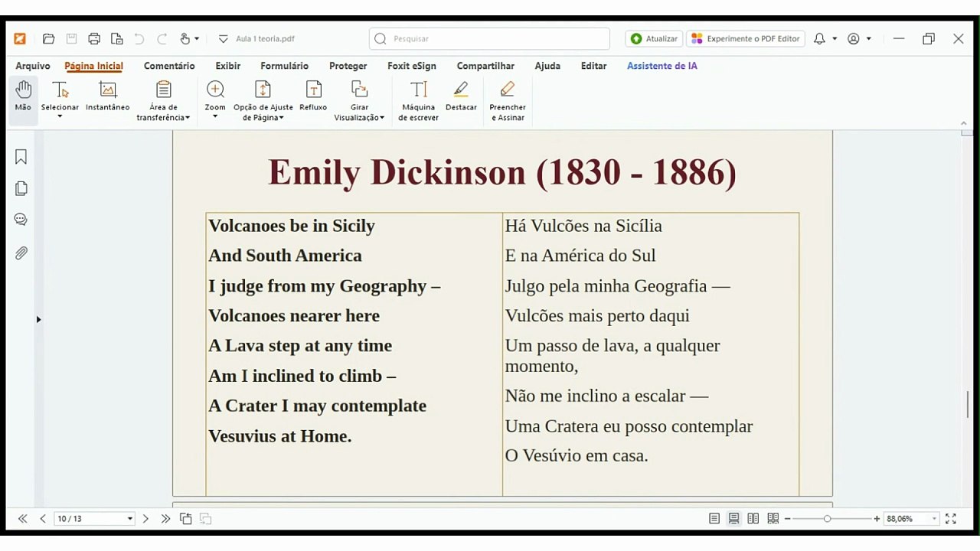Open Girar Visualização rotate options

[359, 101]
